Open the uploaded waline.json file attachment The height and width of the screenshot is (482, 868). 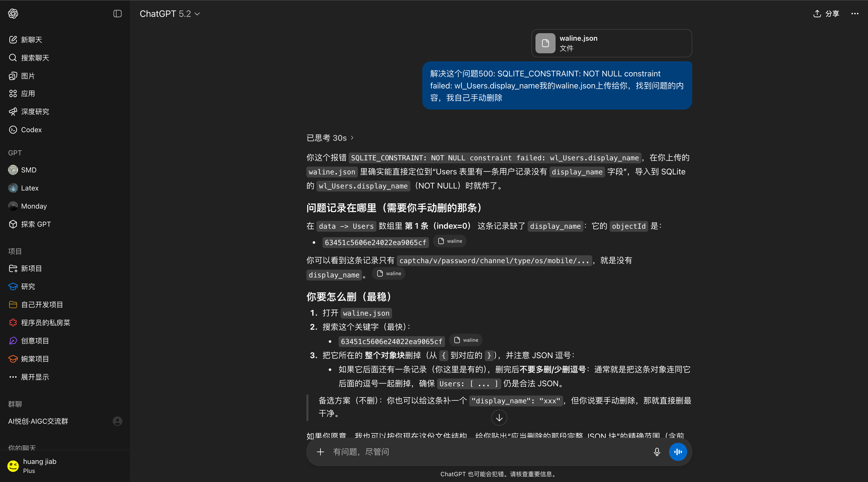tap(611, 43)
